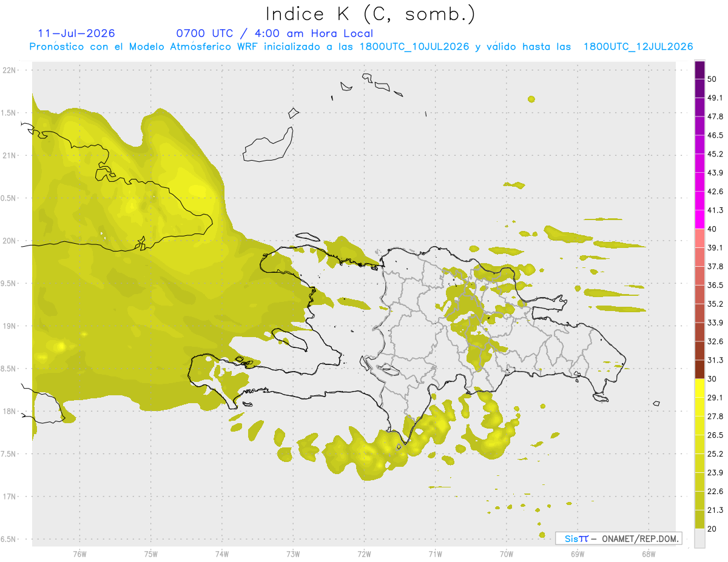Viewport: 728px width, 562px height.
Task: Click the '74W' longitude axis label
Action: (x=222, y=554)
